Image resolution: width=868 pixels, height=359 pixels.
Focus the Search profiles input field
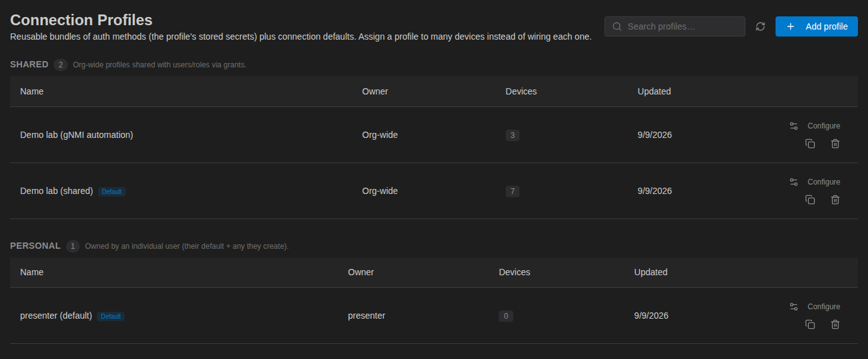point(675,26)
